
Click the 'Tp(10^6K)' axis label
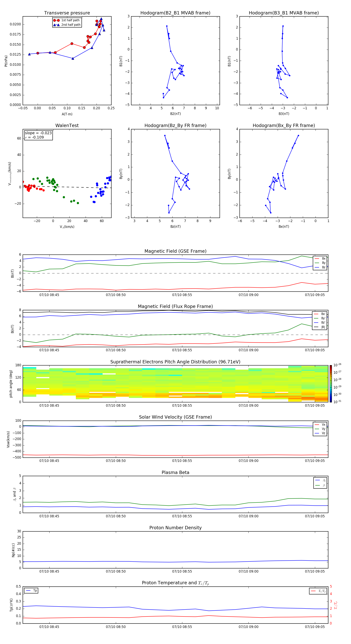[11, 605]
